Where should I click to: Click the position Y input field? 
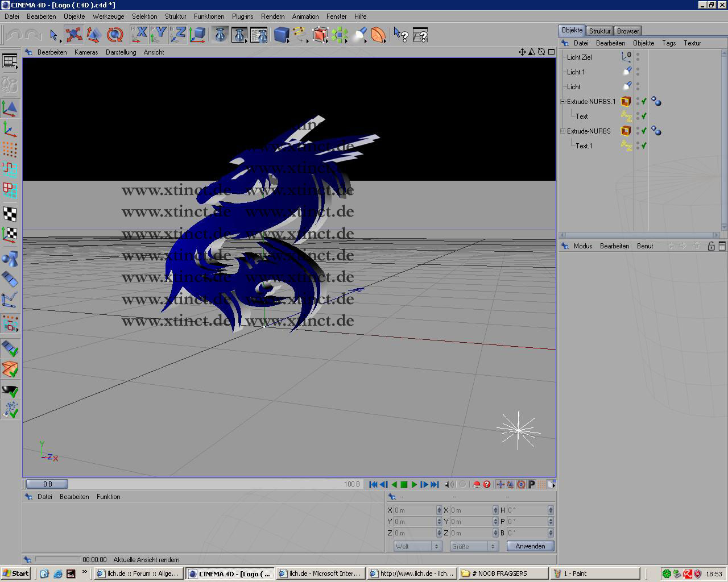click(415, 521)
